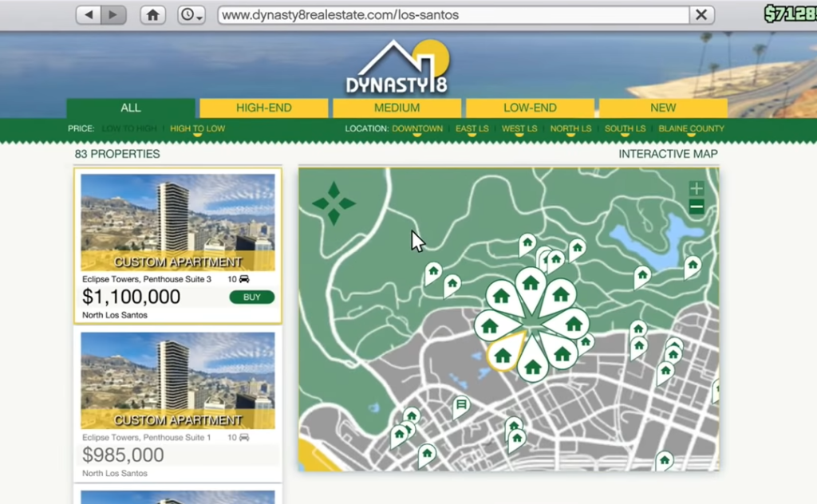Filter location by SOUTH LS
This screenshot has height=504, width=817.
click(625, 128)
